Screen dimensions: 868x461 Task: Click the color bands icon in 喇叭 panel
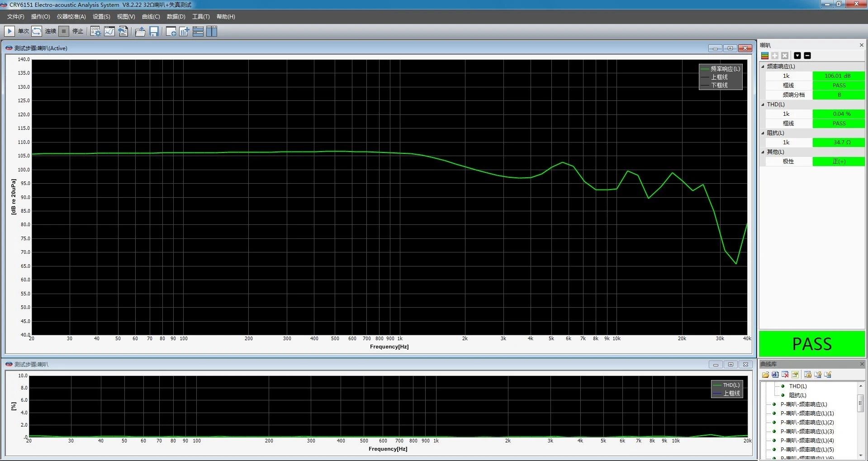765,56
